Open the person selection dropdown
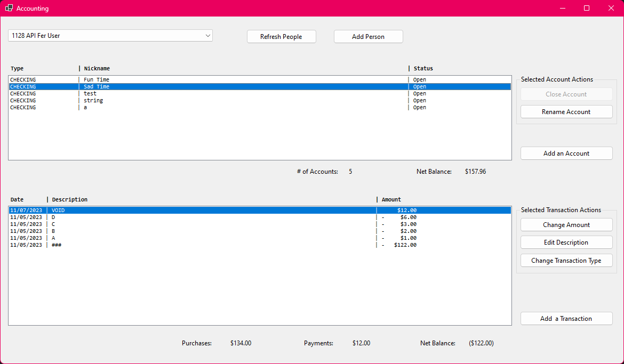 (110, 36)
